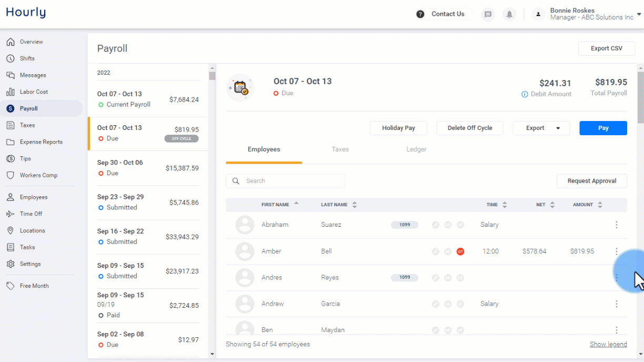Image resolution: width=644 pixels, height=362 pixels.
Task: Click the Free Month tag icon
Action: click(x=11, y=286)
